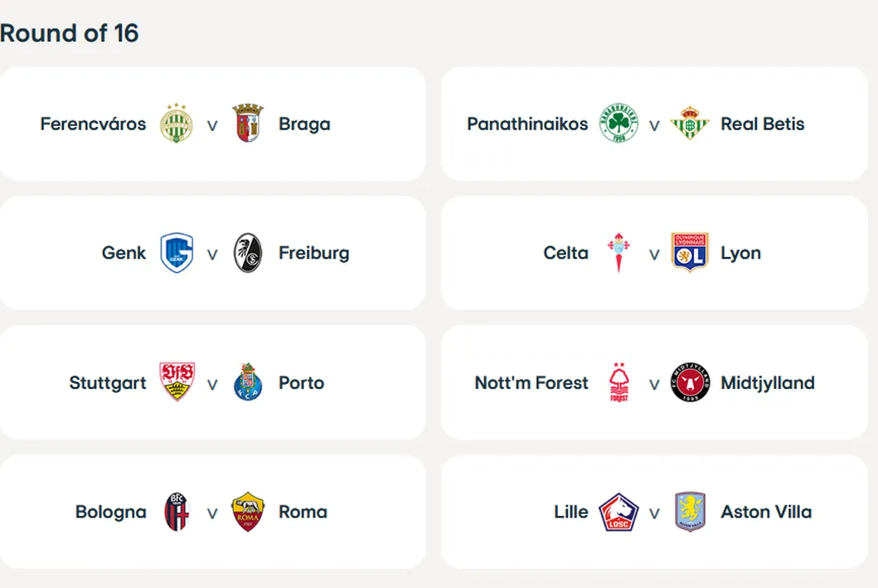
Task: Click the Celta club crest
Action: coord(618,253)
